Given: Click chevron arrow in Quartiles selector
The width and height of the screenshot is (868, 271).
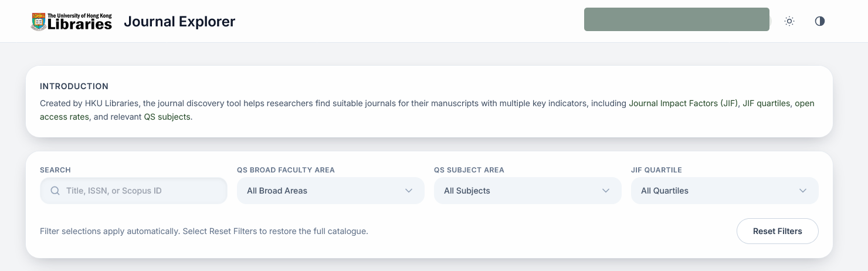Looking at the screenshot, I should 803,191.
